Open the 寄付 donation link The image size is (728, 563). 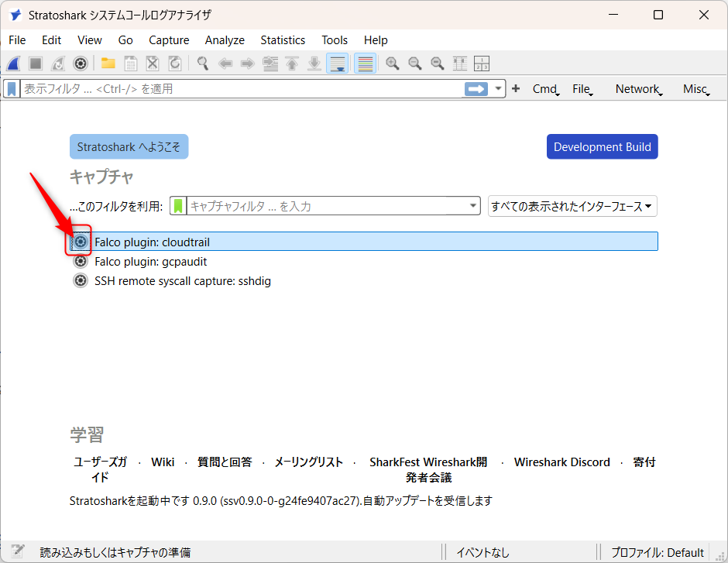644,462
